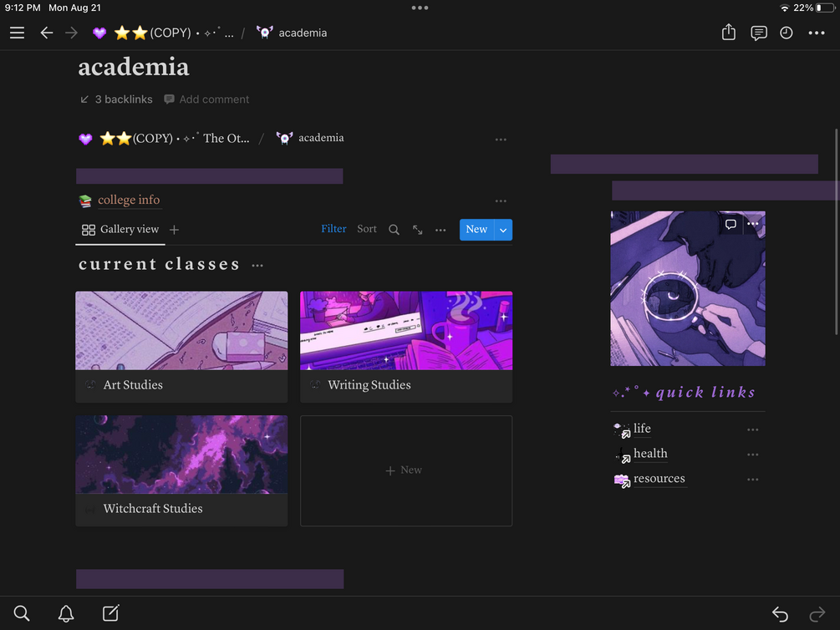
Task: Open the health quick link
Action: tap(650, 454)
